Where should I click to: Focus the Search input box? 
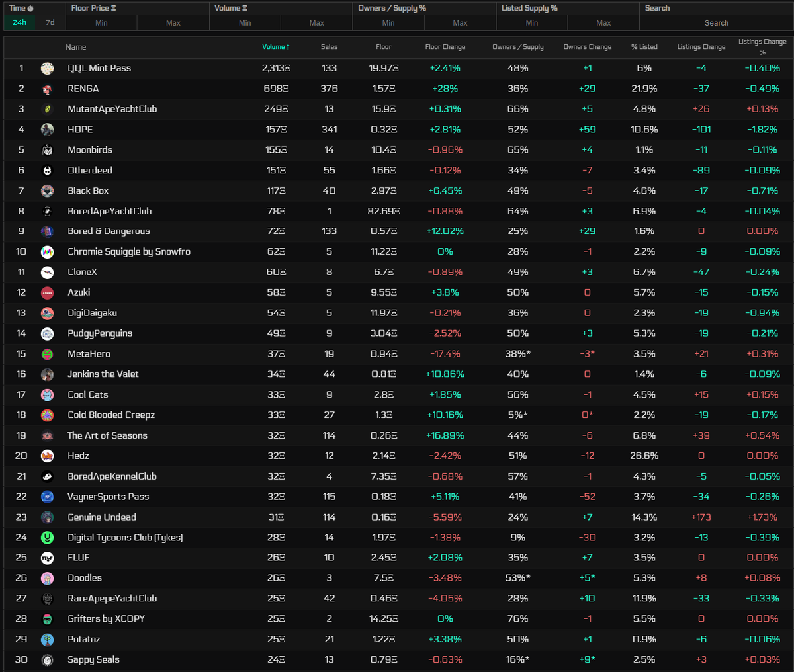coord(716,23)
